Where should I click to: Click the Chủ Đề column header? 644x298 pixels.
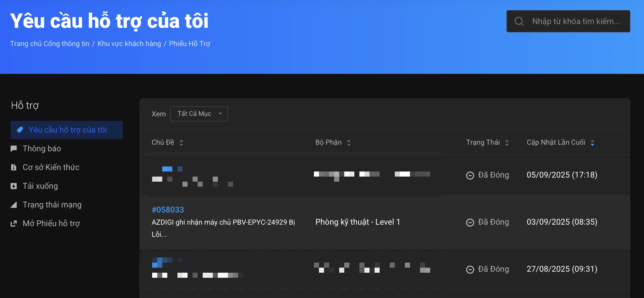163,142
